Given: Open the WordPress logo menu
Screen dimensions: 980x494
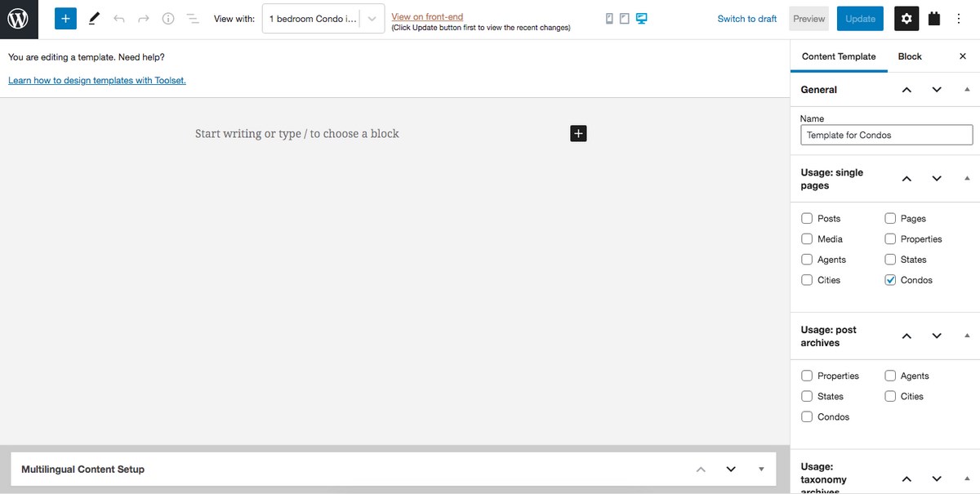Looking at the screenshot, I should [19, 19].
